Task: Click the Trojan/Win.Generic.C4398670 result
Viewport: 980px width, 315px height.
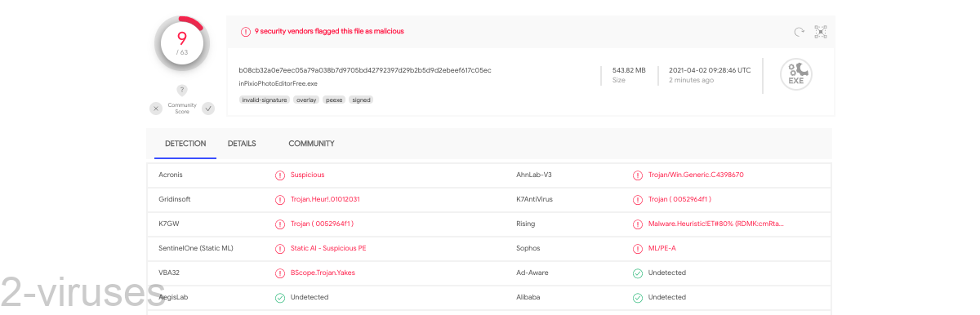Action: (x=696, y=175)
